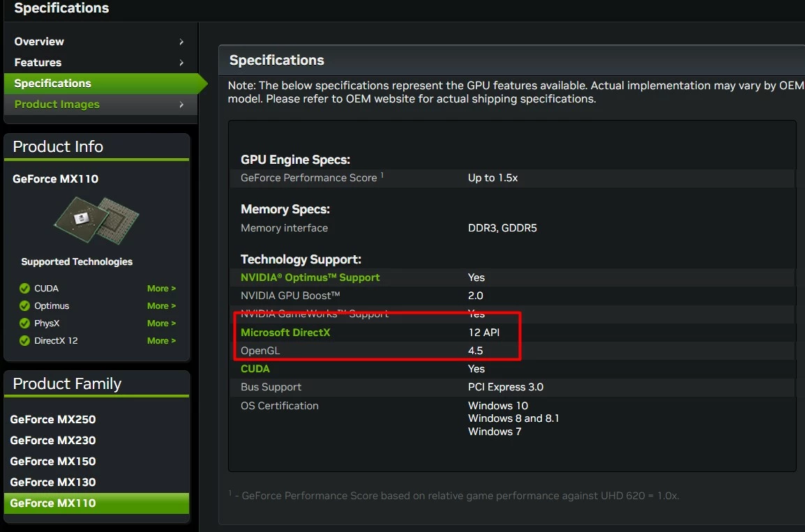Click the GeForce MX110 title in Product Info
This screenshot has height=532, width=805.
(x=55, y=179)
